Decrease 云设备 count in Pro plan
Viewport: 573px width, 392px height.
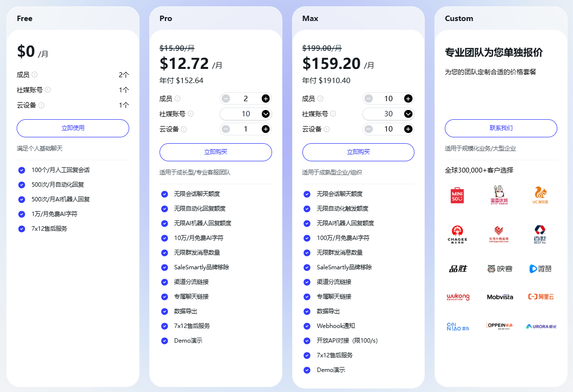tap(226, 129)
